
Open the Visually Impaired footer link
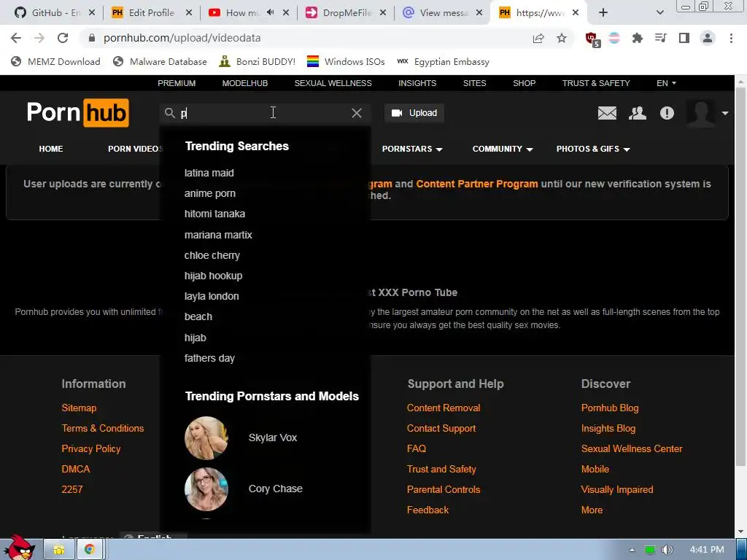coord(617,489)
